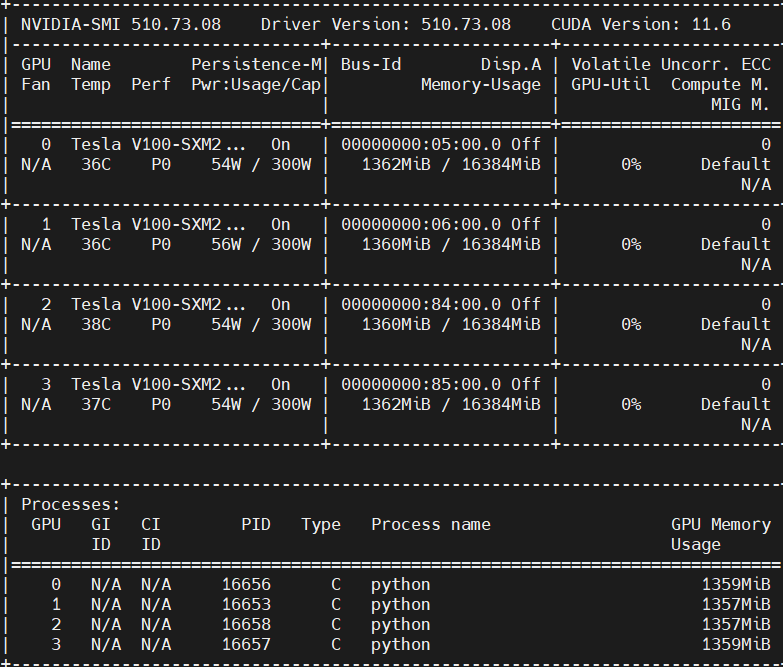The image size is (783, 667).
Task: Click process PID 16656
Action: pyautogui.click(x=246, y=585)
